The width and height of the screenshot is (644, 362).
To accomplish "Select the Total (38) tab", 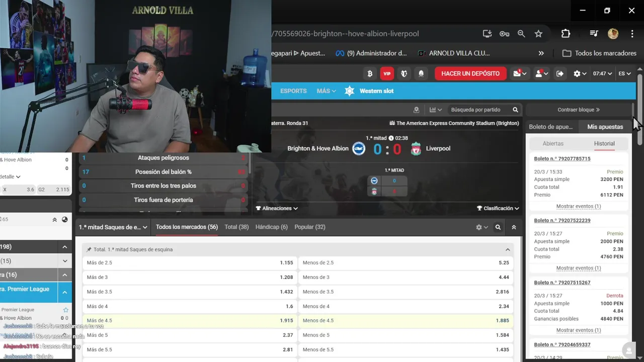I will click(x=236, y=227).
